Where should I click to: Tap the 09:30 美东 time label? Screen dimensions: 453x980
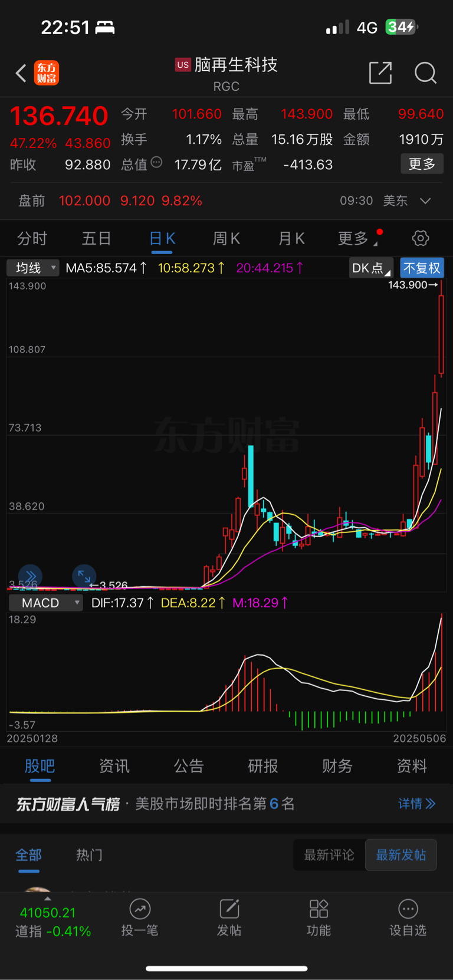pyautogui.click(x=373, y=201)
